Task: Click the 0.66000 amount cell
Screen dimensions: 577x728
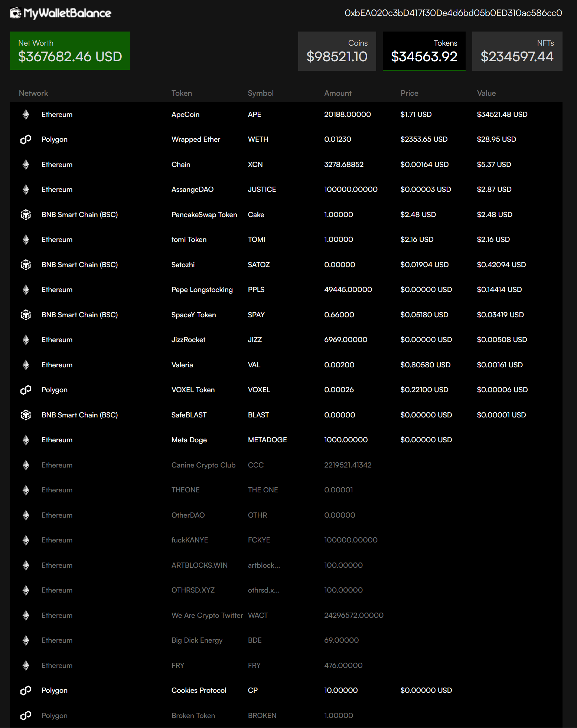Action: click(x=339, y=315)
